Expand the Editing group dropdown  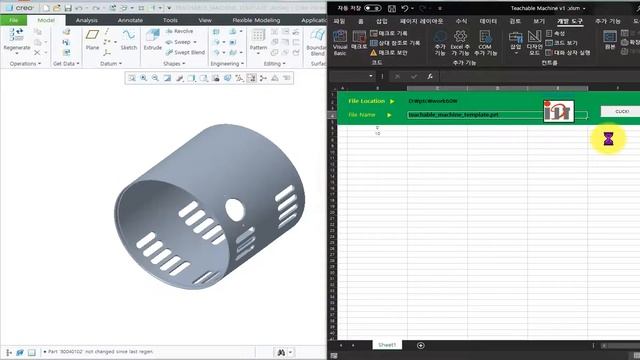(x=275, y=64)
